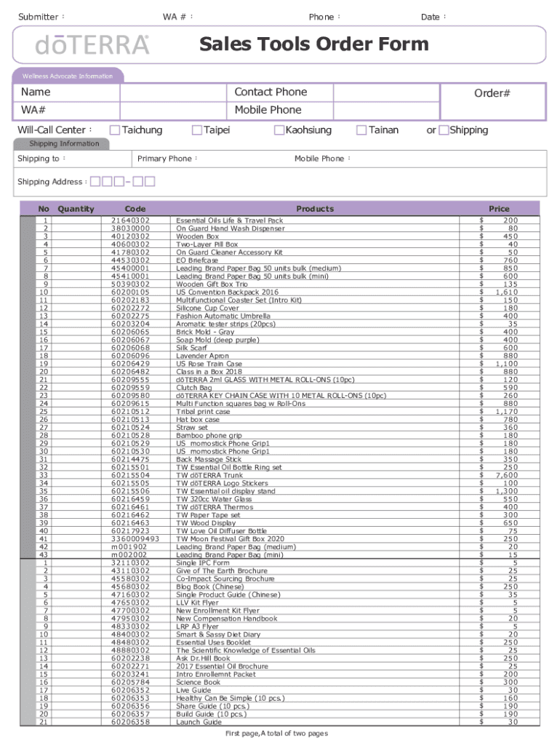Screen dimensions: 560x745
Task: Click the Mobile Phone field under Contact Phone
Action: pos(385,110)
